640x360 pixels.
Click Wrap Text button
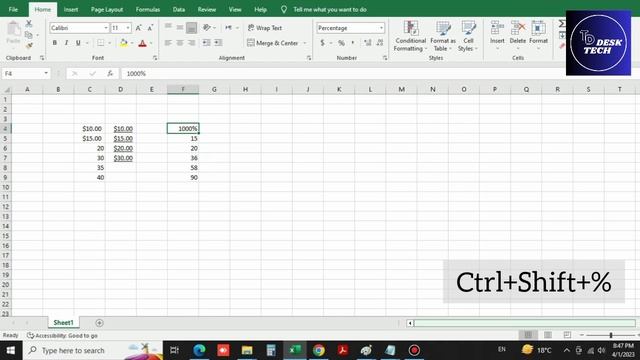[x=265, y=28]
